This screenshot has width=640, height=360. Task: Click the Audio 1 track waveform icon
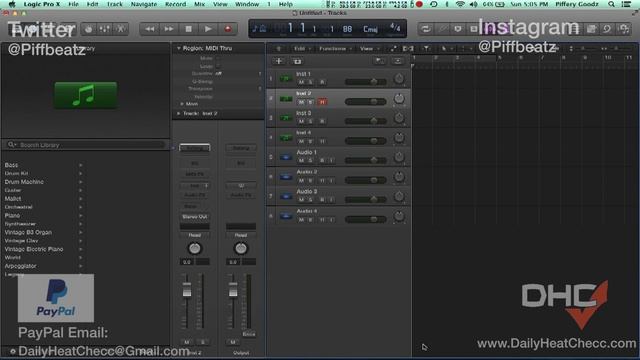click(x=286, y=157)
